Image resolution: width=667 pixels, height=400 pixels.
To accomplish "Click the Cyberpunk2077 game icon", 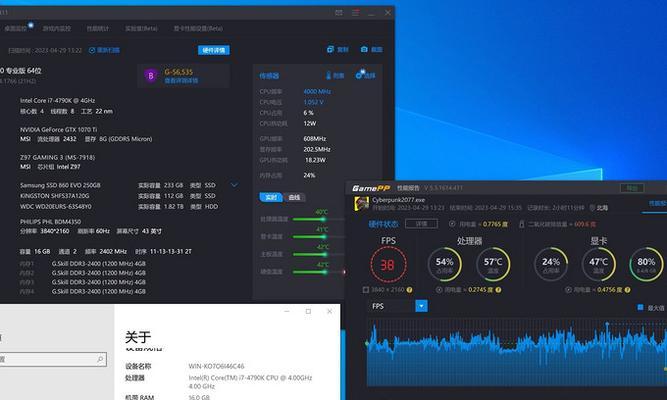I will coord(362,203).
